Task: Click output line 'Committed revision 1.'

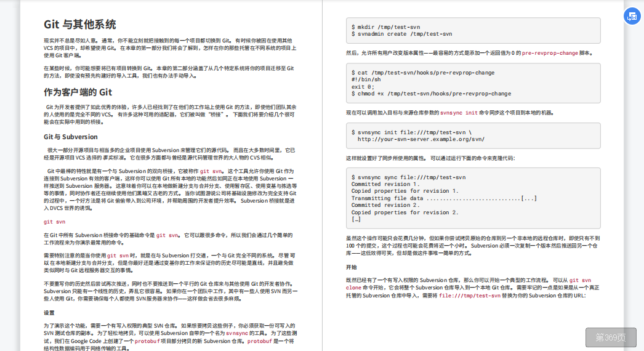Action: [385, 184]
